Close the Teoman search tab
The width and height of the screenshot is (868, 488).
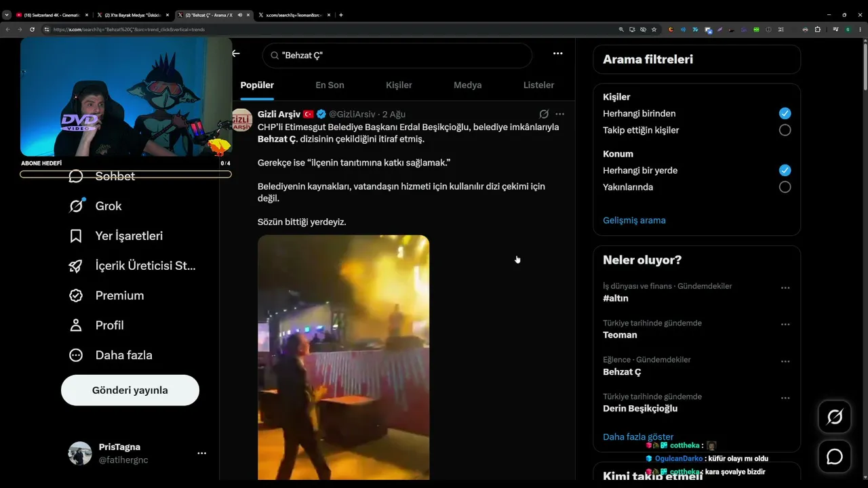330,15
